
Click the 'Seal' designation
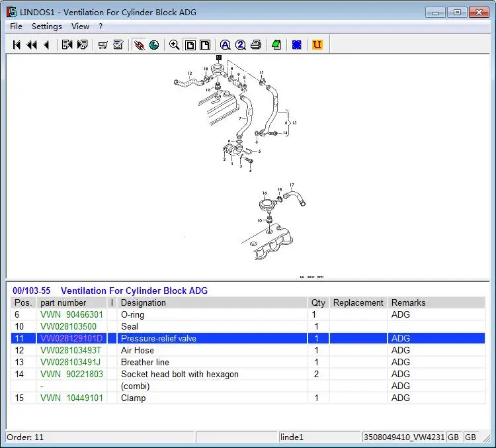pos(130,326)
